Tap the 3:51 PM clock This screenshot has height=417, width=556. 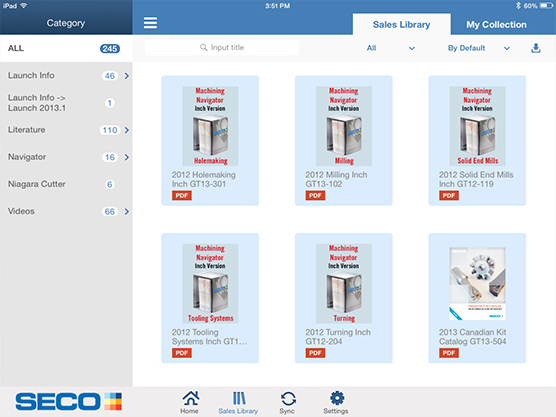click(x=278, y=6)
